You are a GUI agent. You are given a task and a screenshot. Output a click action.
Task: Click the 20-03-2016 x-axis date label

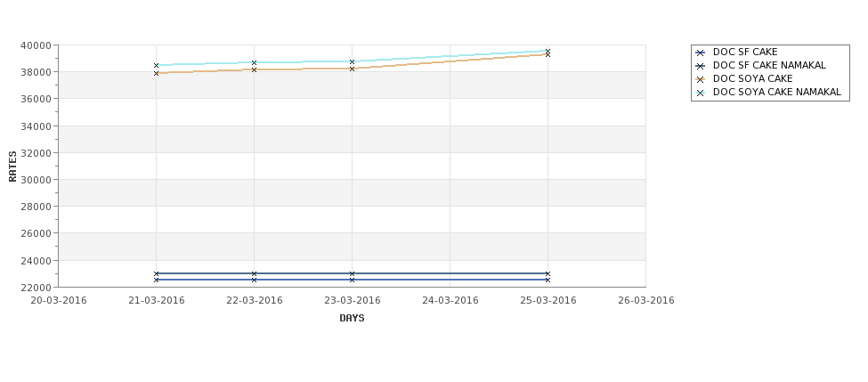58,301
